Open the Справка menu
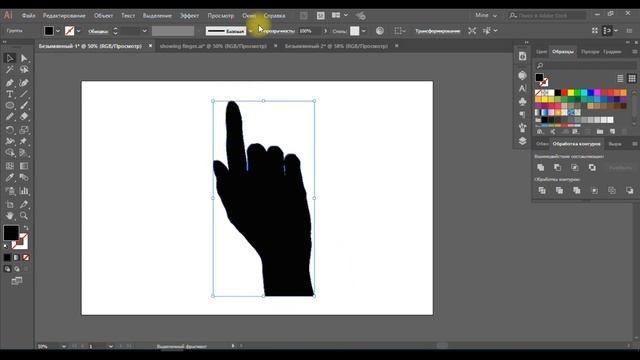The image size is (640, 360). pyautogui.click(x=274, y=16)
